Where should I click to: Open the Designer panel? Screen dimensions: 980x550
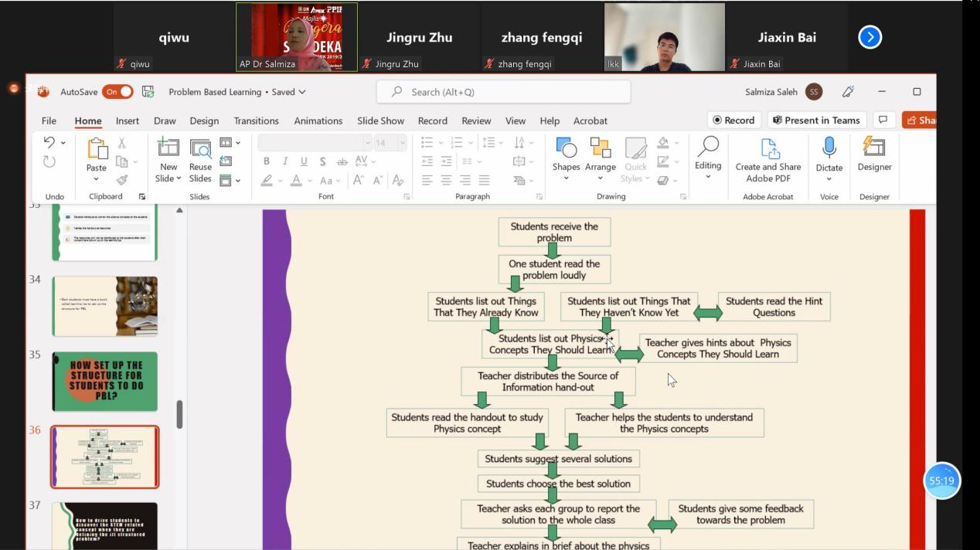(x=874, y=148)
